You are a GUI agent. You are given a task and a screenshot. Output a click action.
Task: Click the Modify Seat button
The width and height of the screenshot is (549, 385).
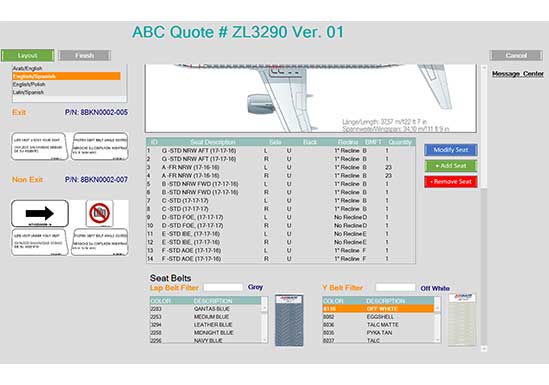451,150
